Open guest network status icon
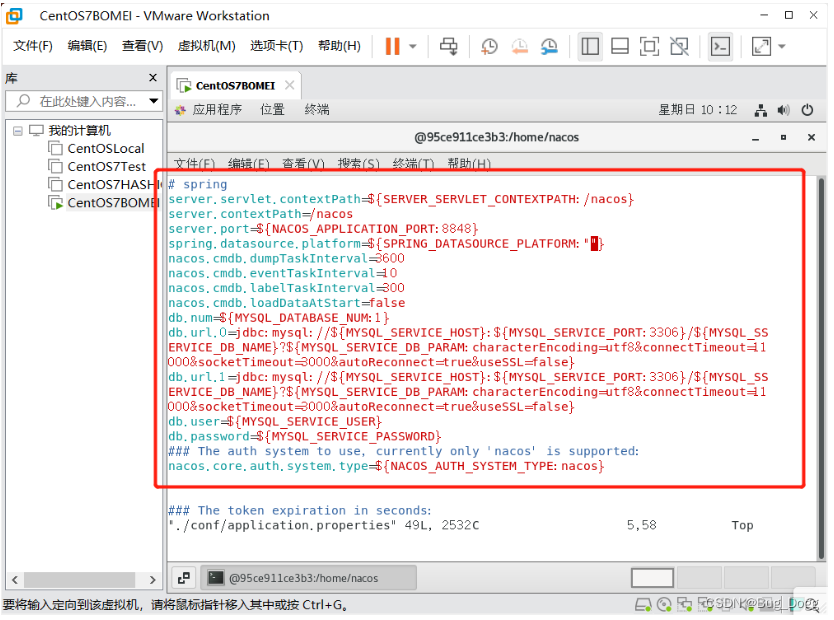The width and height of the screenshot is (834, 620). pos(761,110)
